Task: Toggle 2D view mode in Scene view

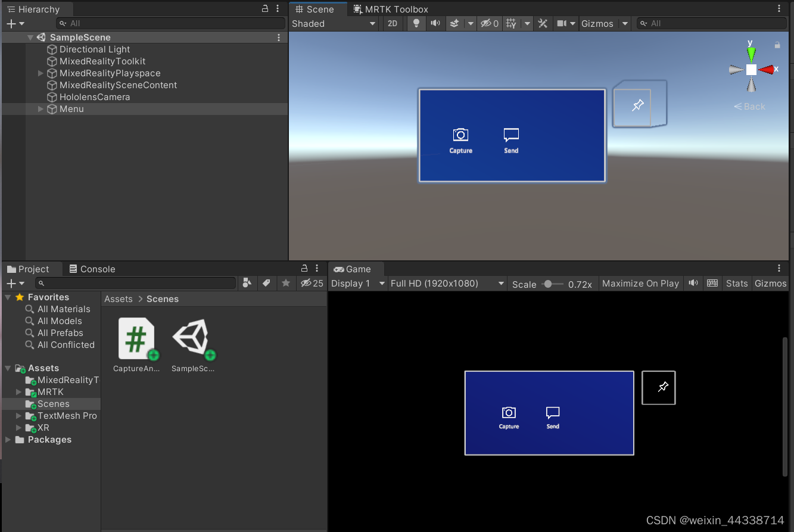Action: point(393,23)
